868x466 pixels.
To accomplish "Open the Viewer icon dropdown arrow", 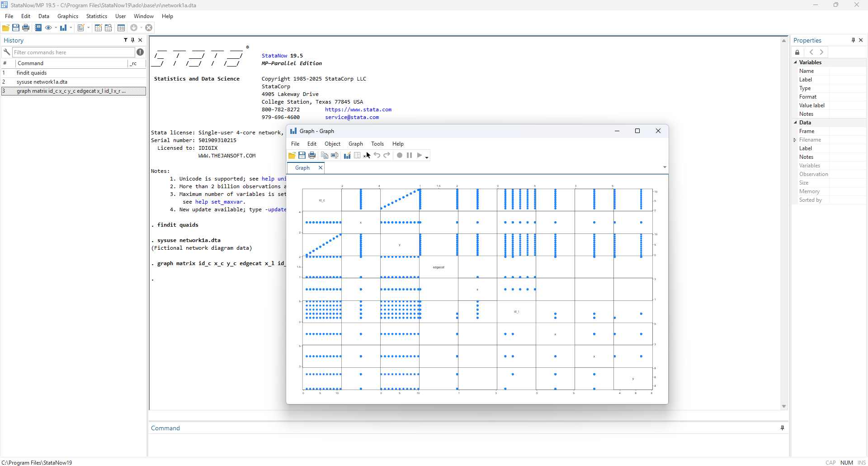I will (x=56, y=28).
